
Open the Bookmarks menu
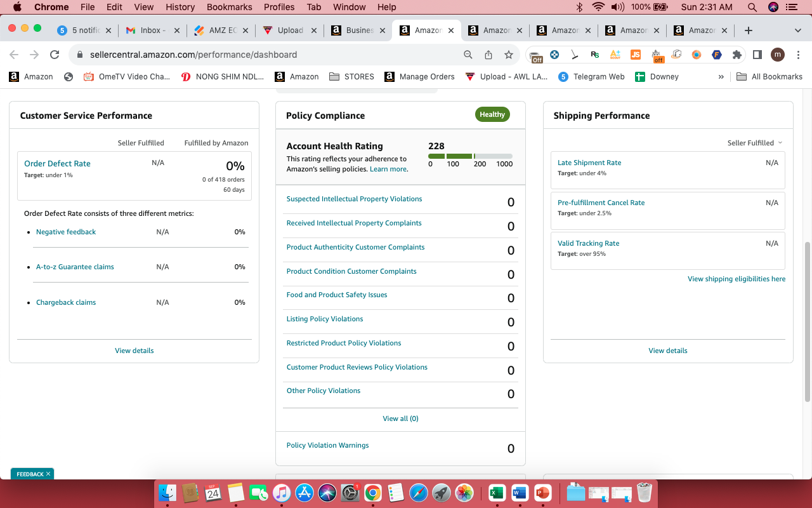point(230,7)
